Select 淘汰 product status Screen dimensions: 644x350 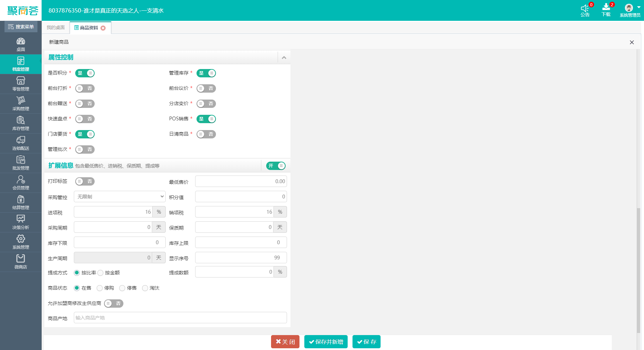[145, 288]
